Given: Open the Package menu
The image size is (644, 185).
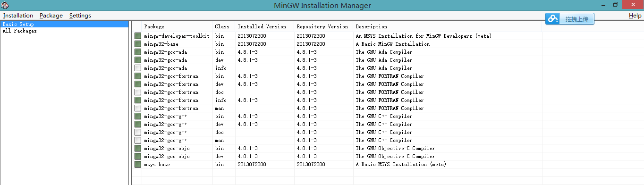Looking at the screenshot, I should tap(51, 16).
